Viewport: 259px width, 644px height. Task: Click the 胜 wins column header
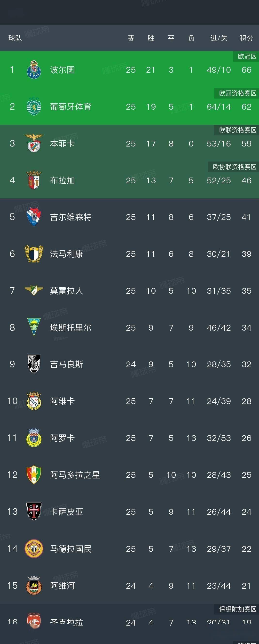[151, 38]
